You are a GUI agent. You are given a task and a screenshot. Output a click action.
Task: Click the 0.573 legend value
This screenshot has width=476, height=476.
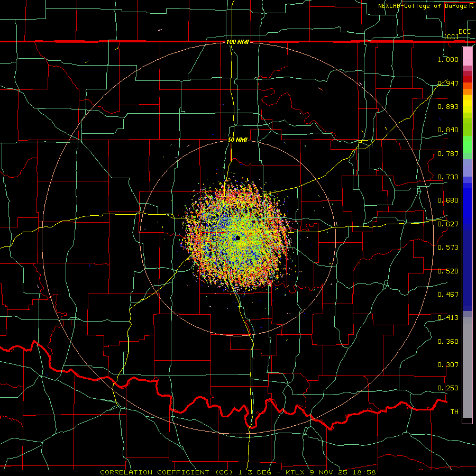pos(448,247)
